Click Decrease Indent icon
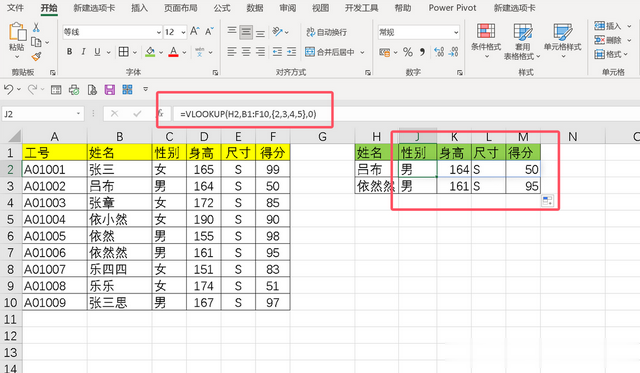 click(x=277, y=52)
